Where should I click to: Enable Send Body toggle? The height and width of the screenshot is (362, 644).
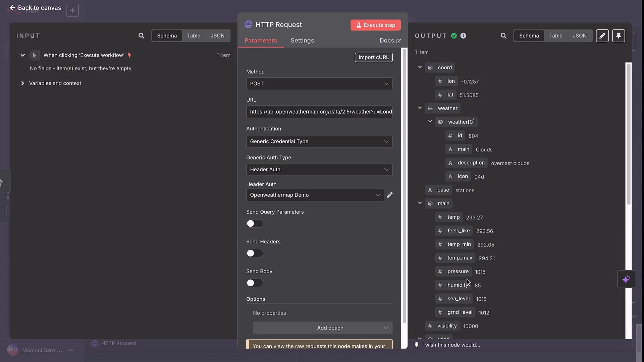click(255, 283)
